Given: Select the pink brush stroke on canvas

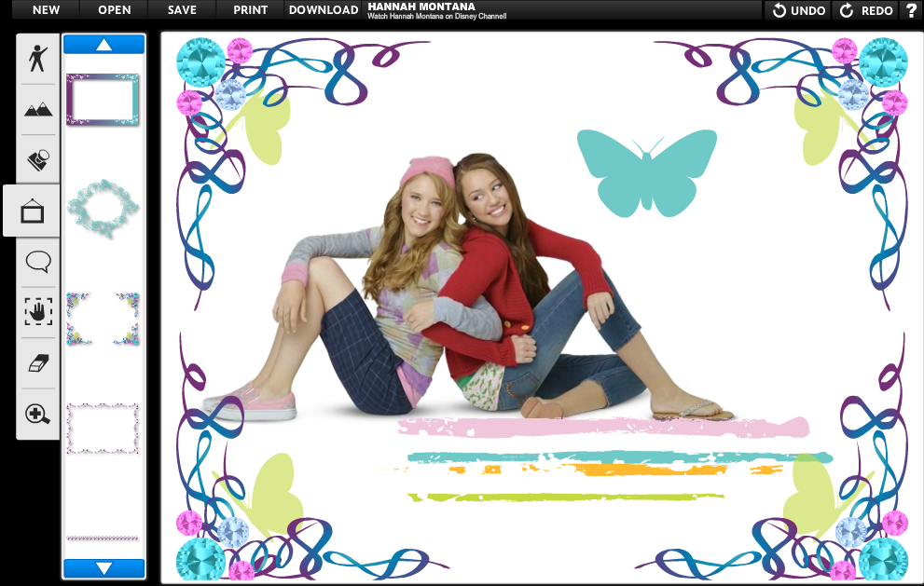Looking at the screenshot, I should point(604,427).
